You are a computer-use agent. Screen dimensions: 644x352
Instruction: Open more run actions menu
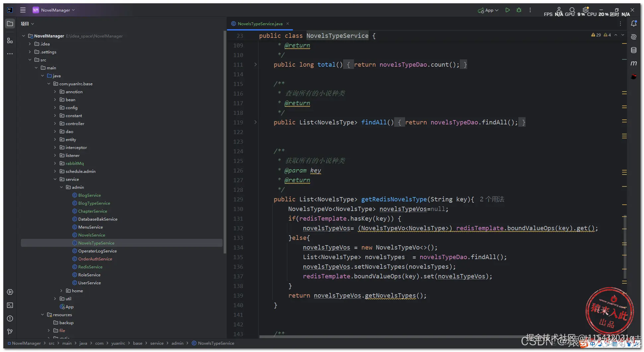pyautogui.click(x=530, y=10)
